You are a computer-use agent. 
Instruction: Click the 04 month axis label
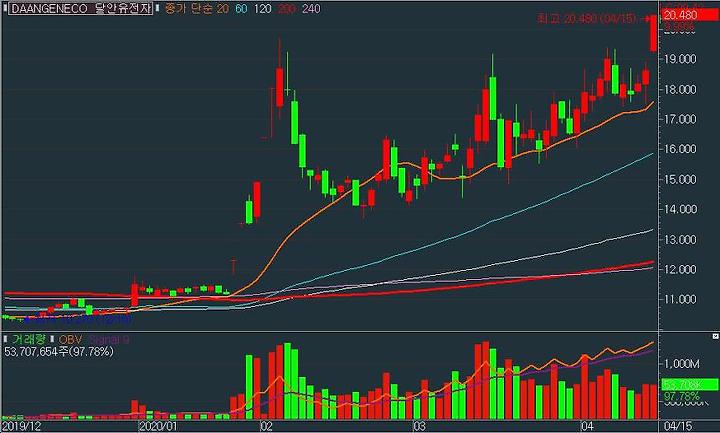click(586, 426)
